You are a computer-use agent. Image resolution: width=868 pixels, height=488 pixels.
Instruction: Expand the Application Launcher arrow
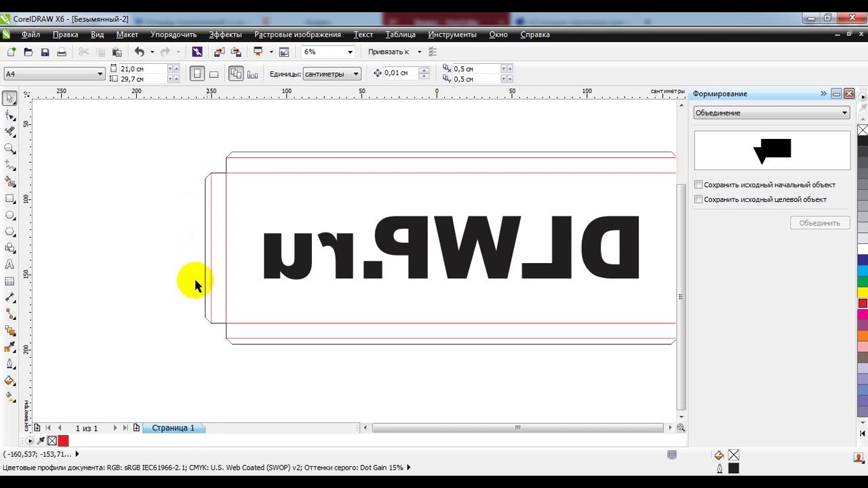coord(271,52)
